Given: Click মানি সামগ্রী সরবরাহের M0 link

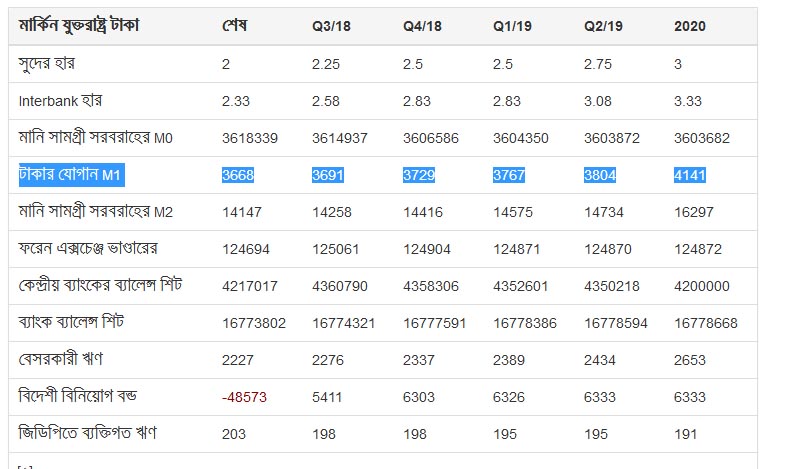Looking at the screenshot, I should 96,138.
